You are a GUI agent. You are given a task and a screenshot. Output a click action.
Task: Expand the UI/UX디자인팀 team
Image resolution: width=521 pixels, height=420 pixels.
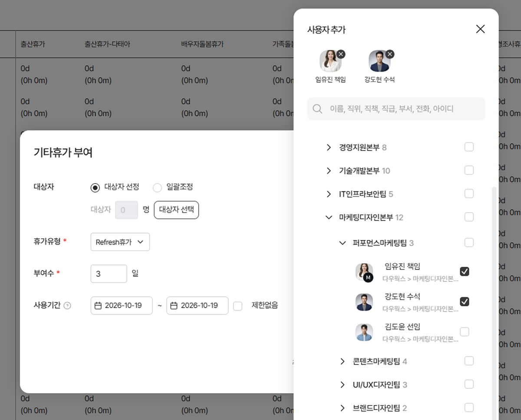(343, 385)
